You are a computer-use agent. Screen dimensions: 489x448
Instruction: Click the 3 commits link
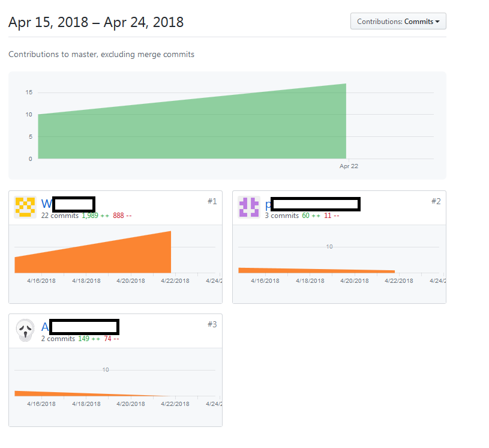(282, 216)
